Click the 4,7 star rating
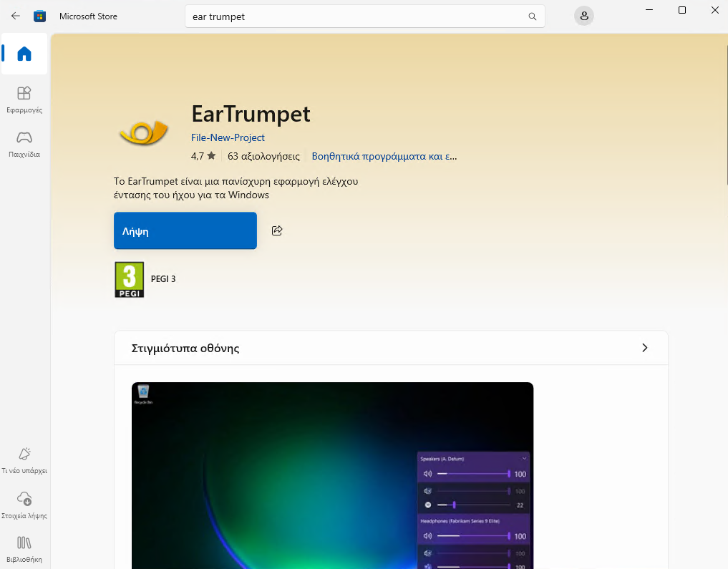728x569 pixels. (x=203, y=156)
